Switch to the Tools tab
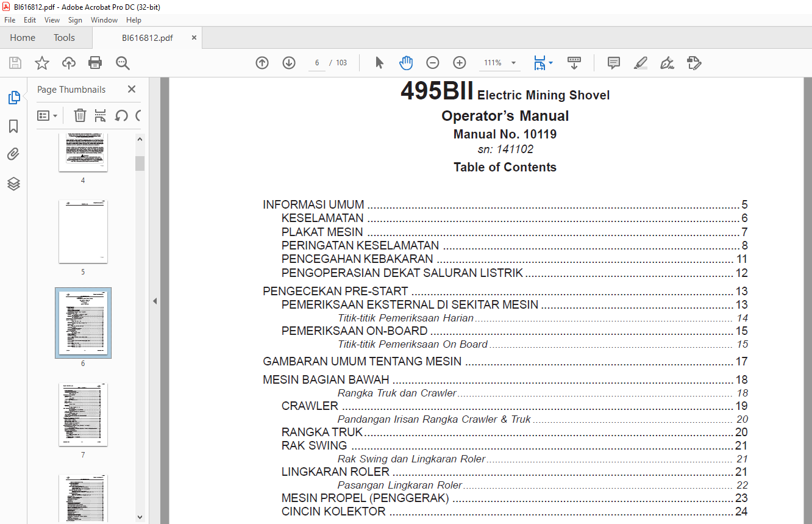Screen dimensions: 812x524 (64, 38)
